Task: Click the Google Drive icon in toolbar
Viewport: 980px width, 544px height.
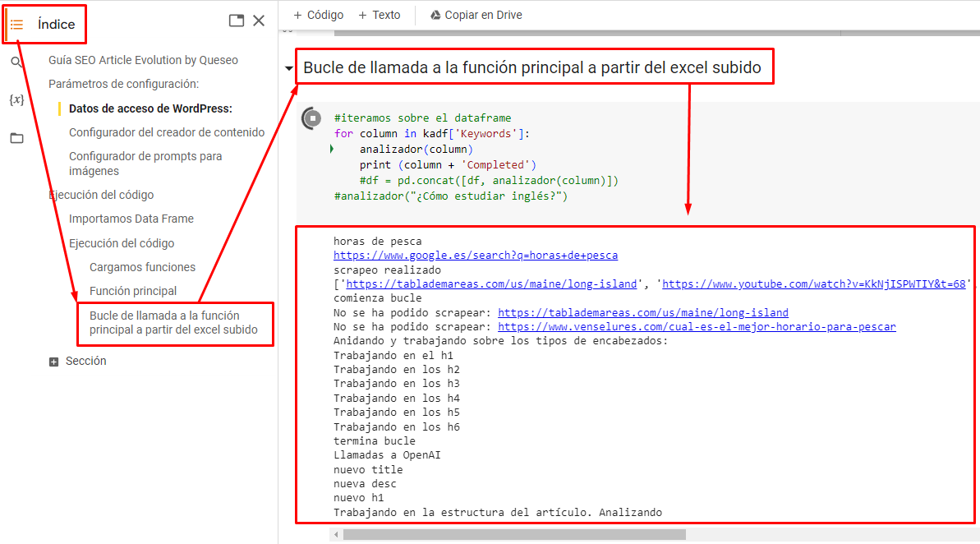Action: (x=435, y=15)
